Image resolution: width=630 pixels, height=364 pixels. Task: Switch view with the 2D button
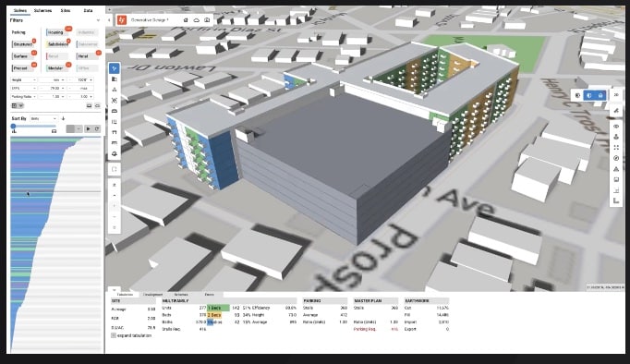click(616, 95)
